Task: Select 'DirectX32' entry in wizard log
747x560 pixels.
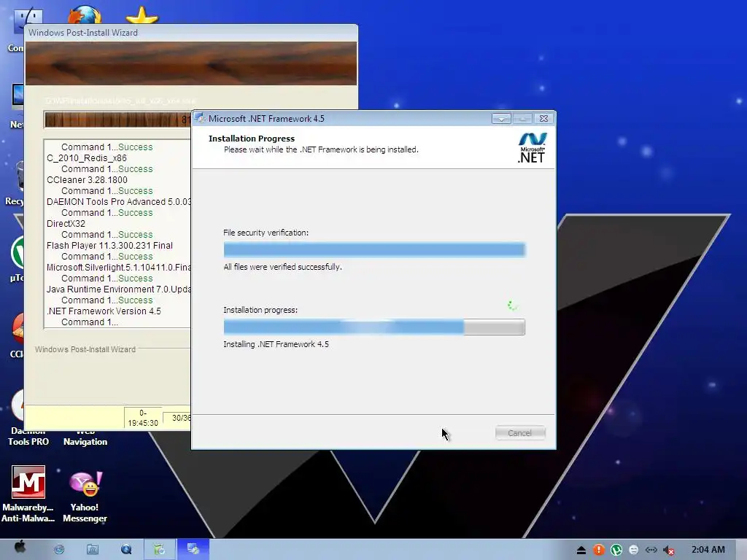Action: pos(66,224)
